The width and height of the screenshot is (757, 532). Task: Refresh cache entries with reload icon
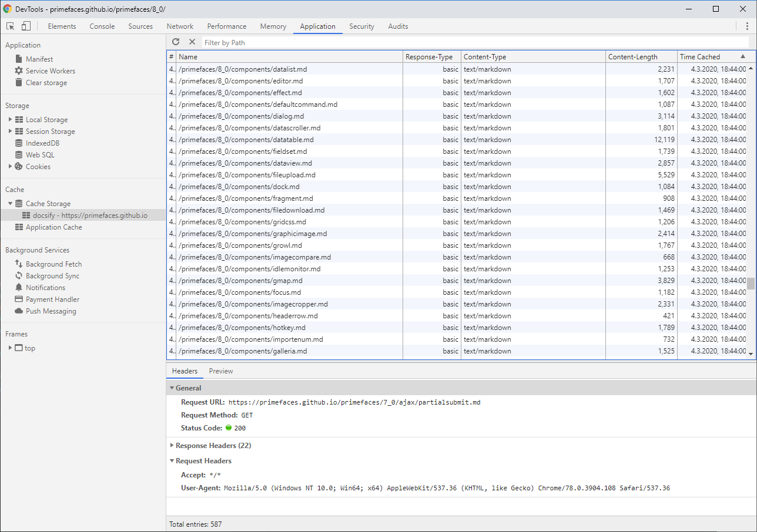coord(176,42)
